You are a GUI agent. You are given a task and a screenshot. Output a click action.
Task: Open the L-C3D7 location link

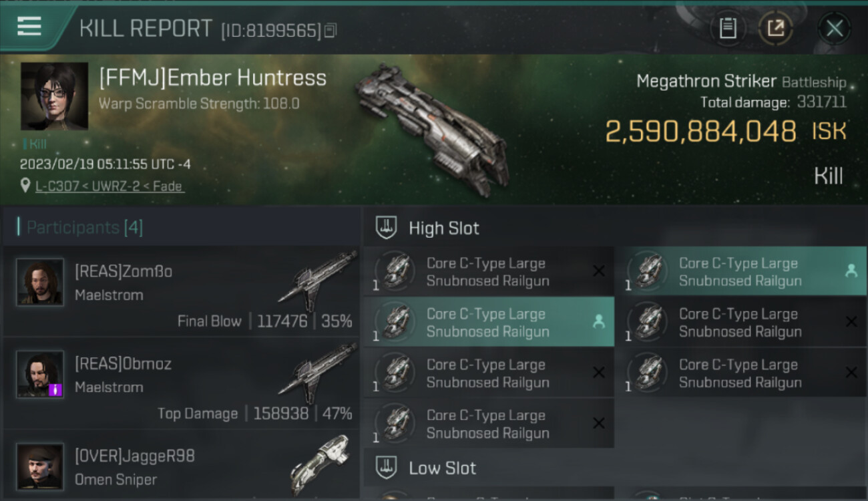110,186
